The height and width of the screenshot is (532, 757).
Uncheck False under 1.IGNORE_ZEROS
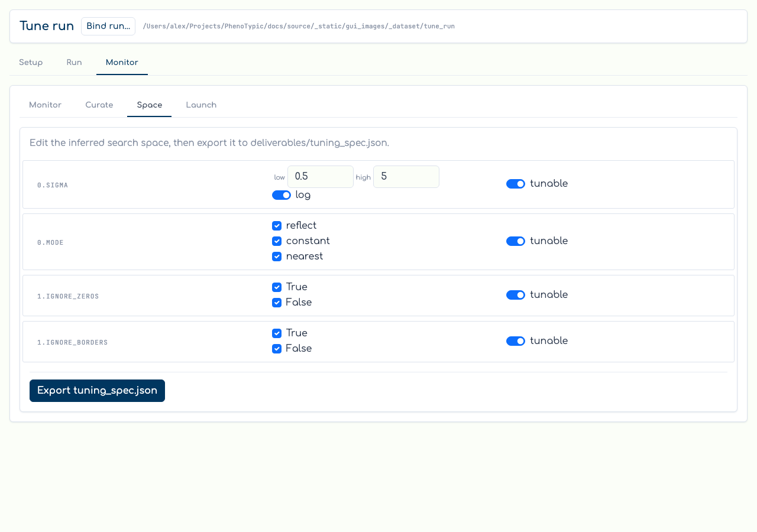coord(277,303)
